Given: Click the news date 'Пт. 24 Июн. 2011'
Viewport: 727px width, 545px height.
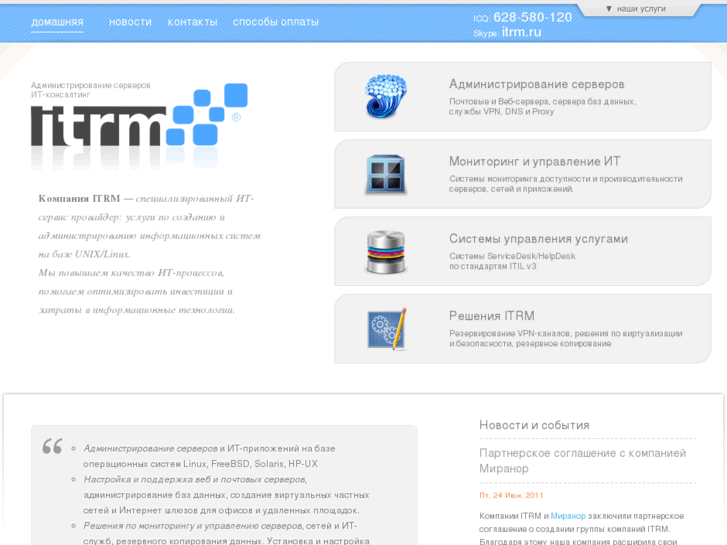Looking at the screenshot, I should coord(511,495).
